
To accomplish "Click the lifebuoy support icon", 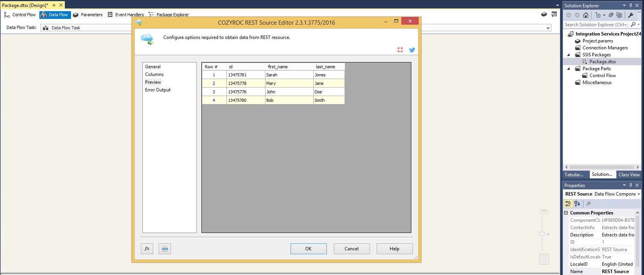I will (x=400, y=50).
